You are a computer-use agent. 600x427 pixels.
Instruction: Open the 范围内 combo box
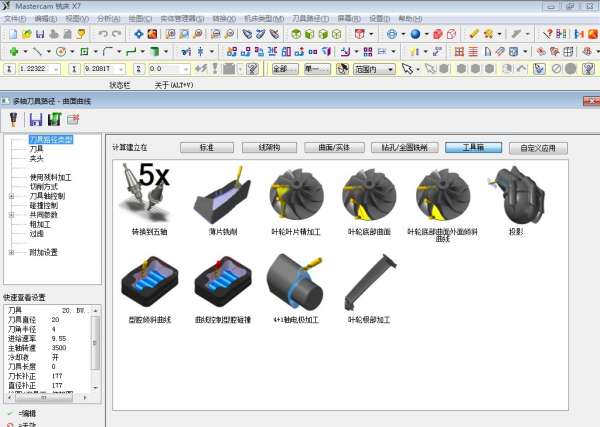click(374, 69)
